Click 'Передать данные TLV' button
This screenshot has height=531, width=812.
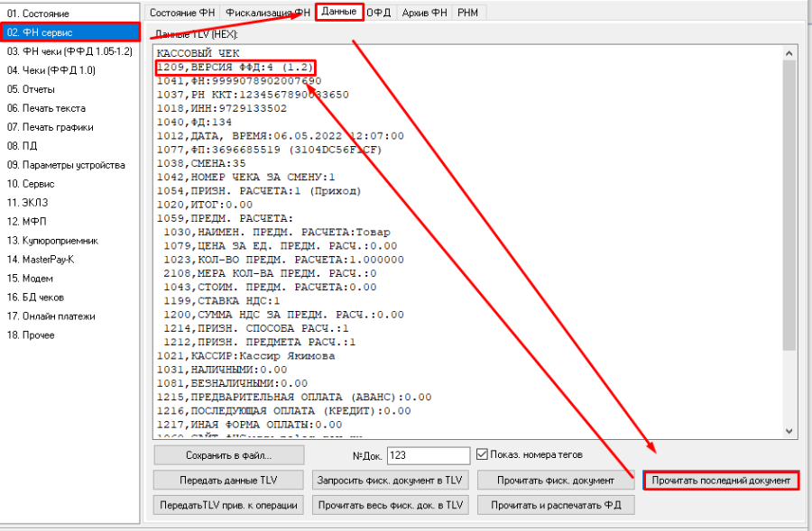click(228, 481)
